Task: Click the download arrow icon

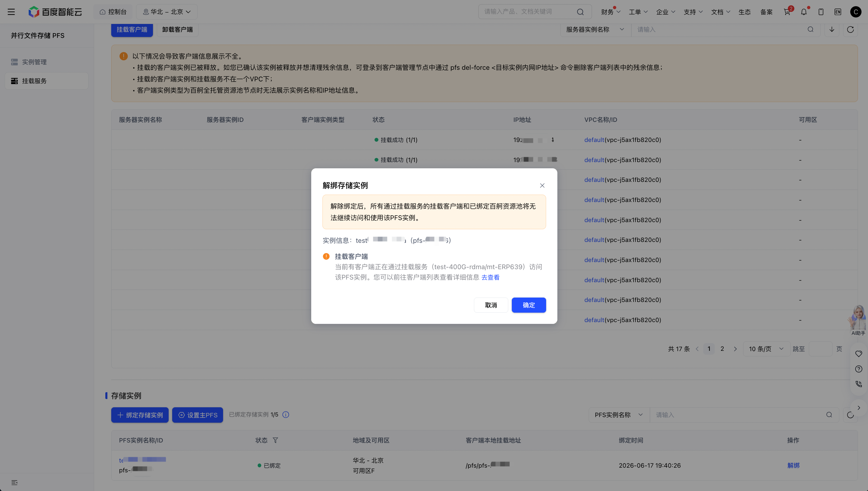Action: point(832,30)
